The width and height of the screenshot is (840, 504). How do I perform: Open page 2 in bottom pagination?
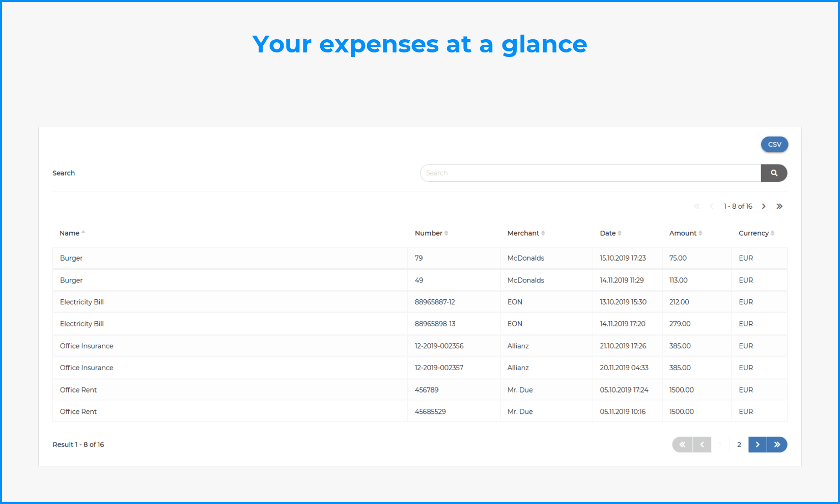click(739, 444)
